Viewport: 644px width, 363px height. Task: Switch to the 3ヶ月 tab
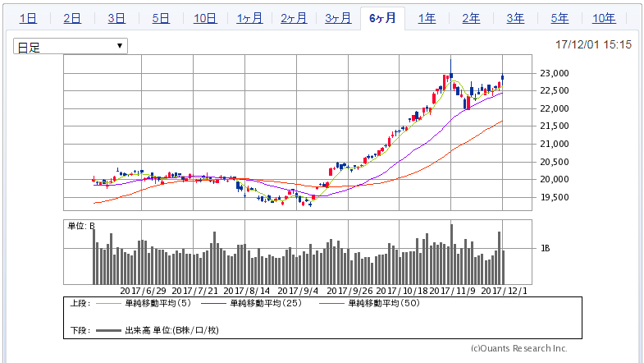click(x=338, y=18)
